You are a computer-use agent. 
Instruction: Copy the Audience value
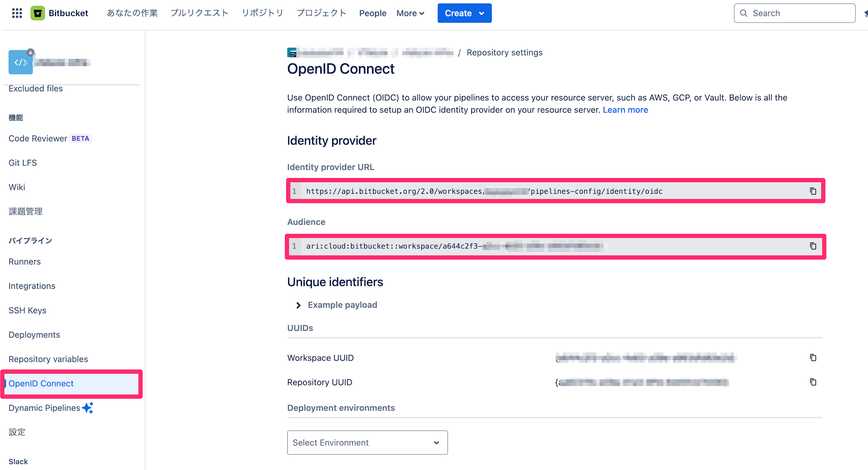click(x=813, y=246)
